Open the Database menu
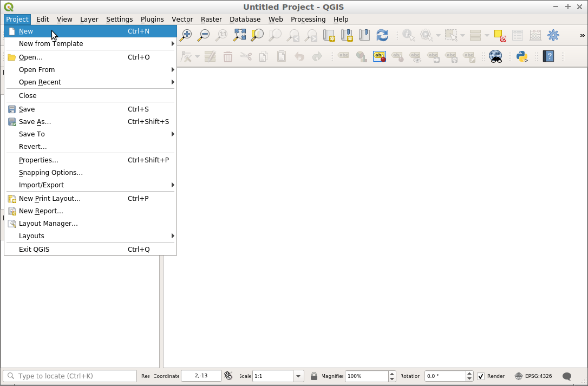 click(x=245, y=19)
